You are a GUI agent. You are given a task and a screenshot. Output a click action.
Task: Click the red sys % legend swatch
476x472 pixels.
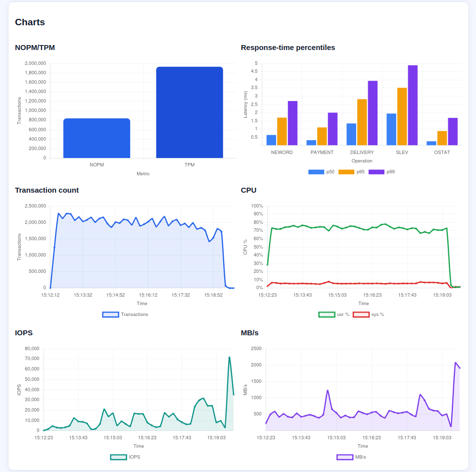coord(361,315)
